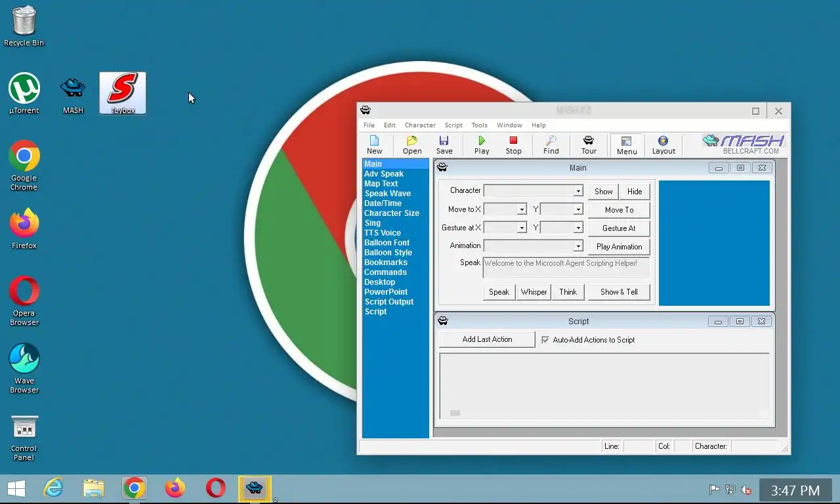The height and width of the screenshot is (504, 840).
Task: Open the Windows Start button
Action: [x=16, y=488]
